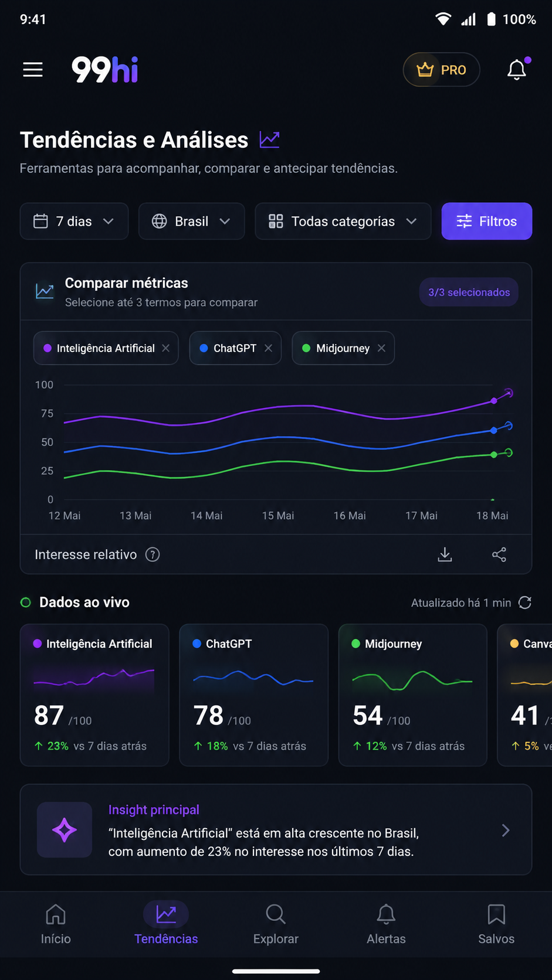Open the Inteligência Artificial live card
552x980 pixels.
(94, 695)
